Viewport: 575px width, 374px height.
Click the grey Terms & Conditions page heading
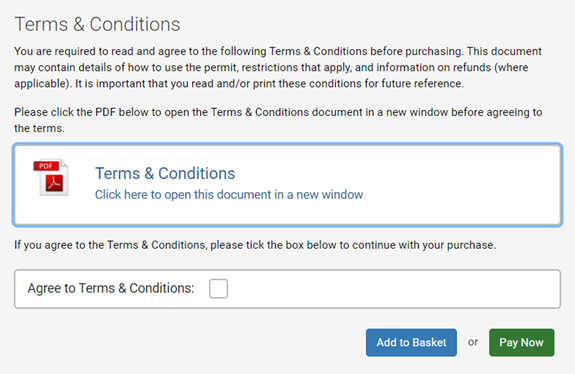97,25
